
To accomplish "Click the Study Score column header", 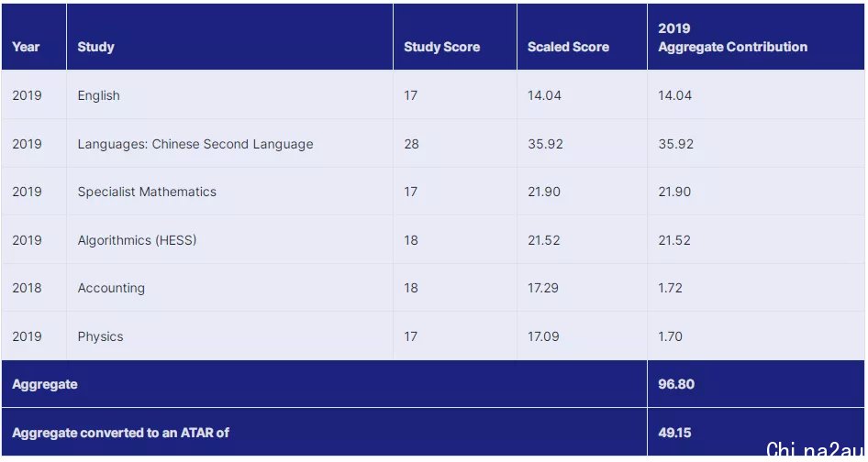I will pyautogui.click(x=441, y=47).
